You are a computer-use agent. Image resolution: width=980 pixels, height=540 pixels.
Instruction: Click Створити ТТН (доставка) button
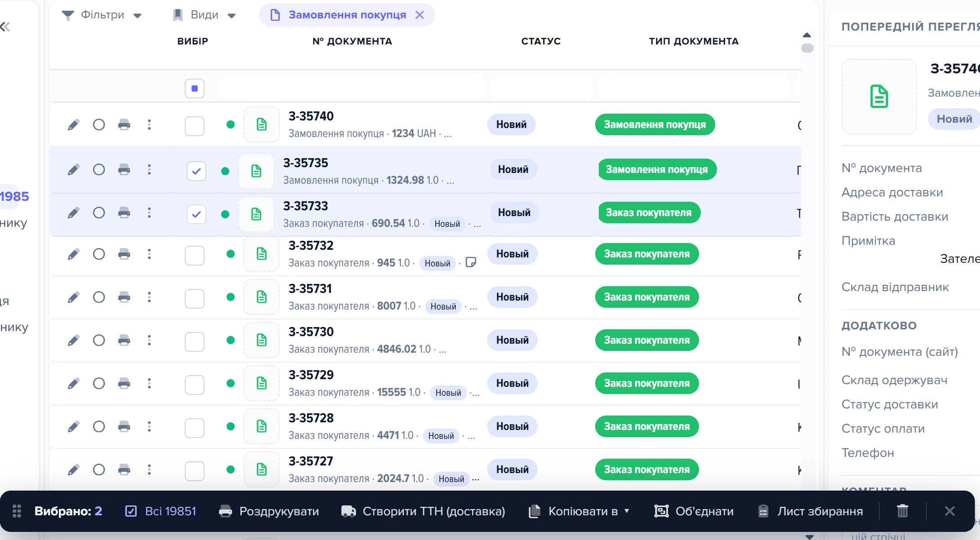(423, 511)
